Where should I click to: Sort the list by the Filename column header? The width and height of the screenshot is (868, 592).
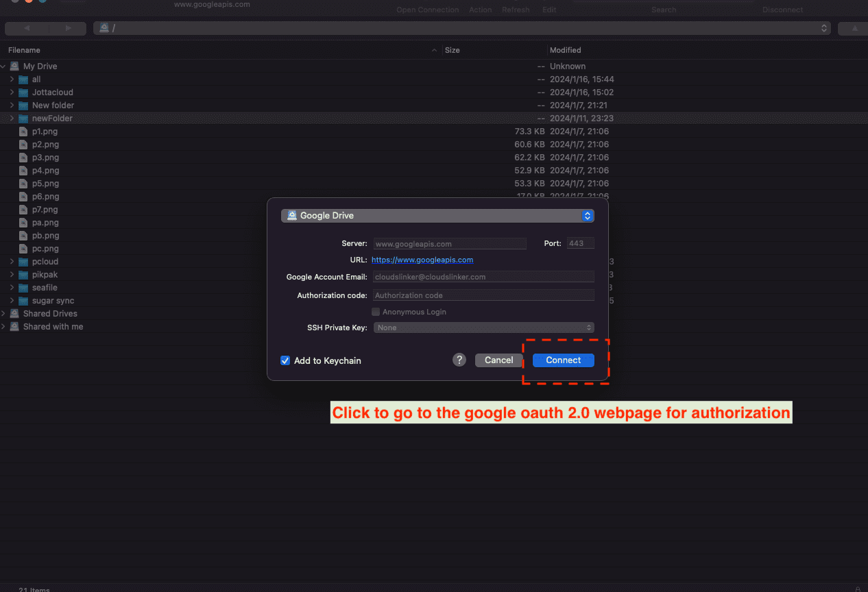point(24,50)
